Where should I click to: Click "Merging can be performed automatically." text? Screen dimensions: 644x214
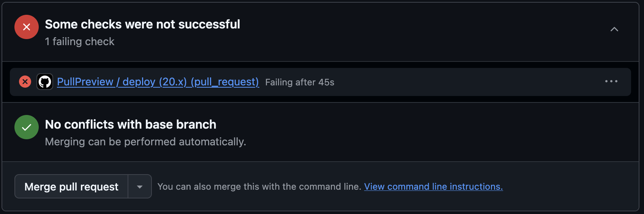(145, 142)
